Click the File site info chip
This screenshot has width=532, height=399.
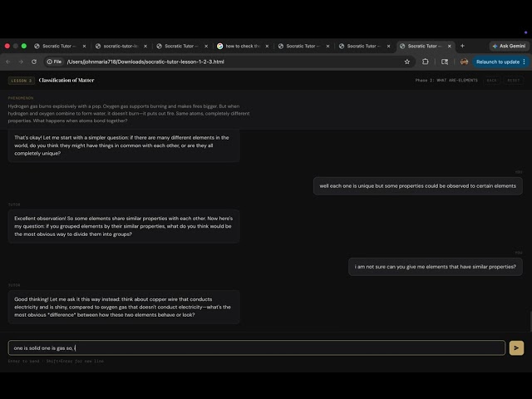click(x=54, y=62)
